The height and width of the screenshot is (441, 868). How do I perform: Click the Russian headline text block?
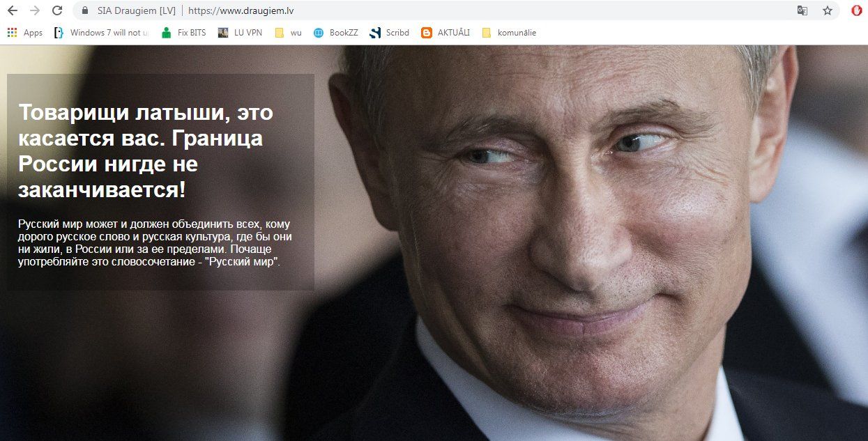coord(146,150)
